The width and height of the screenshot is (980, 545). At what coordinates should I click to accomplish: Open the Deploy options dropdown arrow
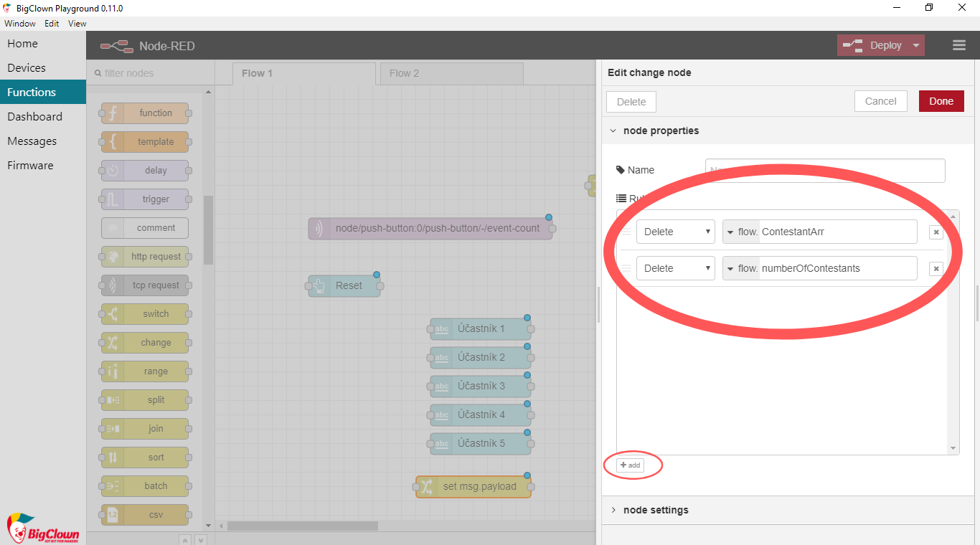916,45
